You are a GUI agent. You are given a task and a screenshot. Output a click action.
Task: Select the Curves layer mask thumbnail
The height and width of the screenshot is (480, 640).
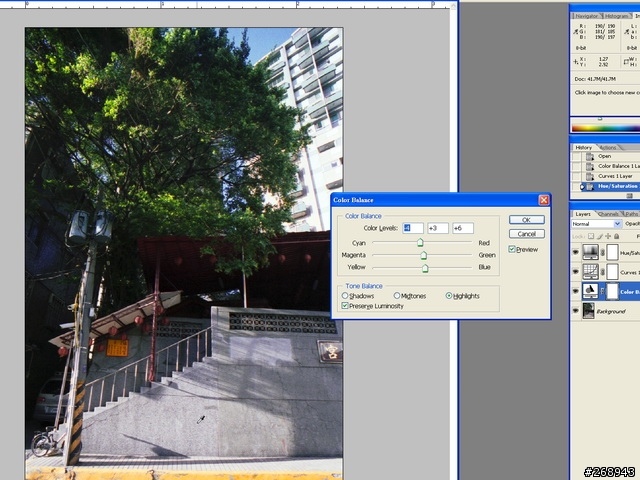(613, 271)
